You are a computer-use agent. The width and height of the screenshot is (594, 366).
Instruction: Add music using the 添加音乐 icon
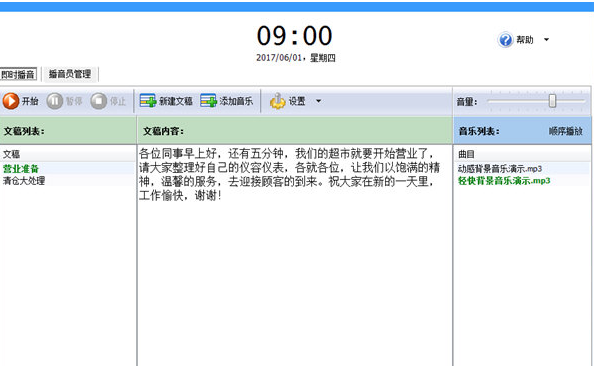(208, 101)
